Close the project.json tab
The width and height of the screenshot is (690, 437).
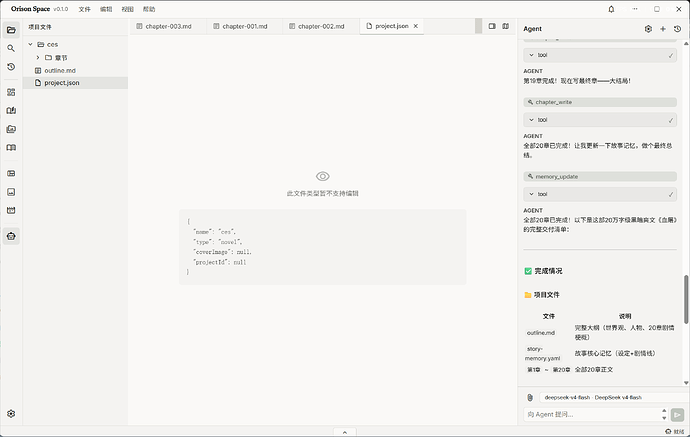[x=415, y=26]
